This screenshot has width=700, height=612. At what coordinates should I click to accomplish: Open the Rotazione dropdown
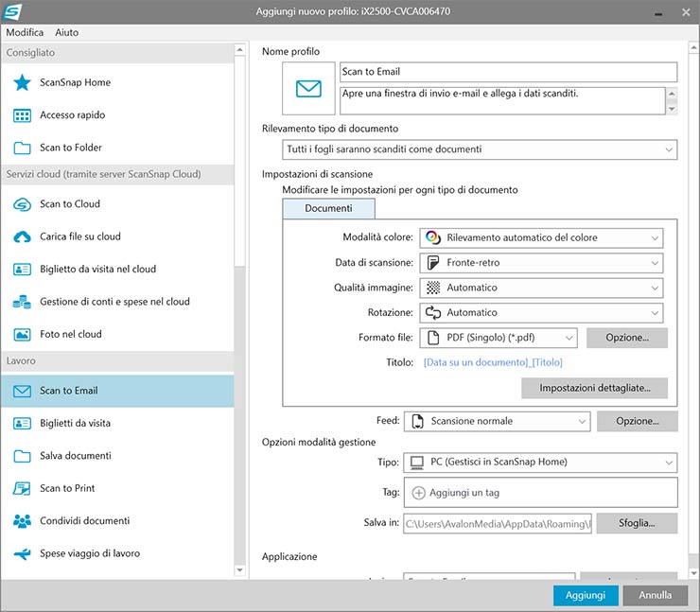pos(541,313)
